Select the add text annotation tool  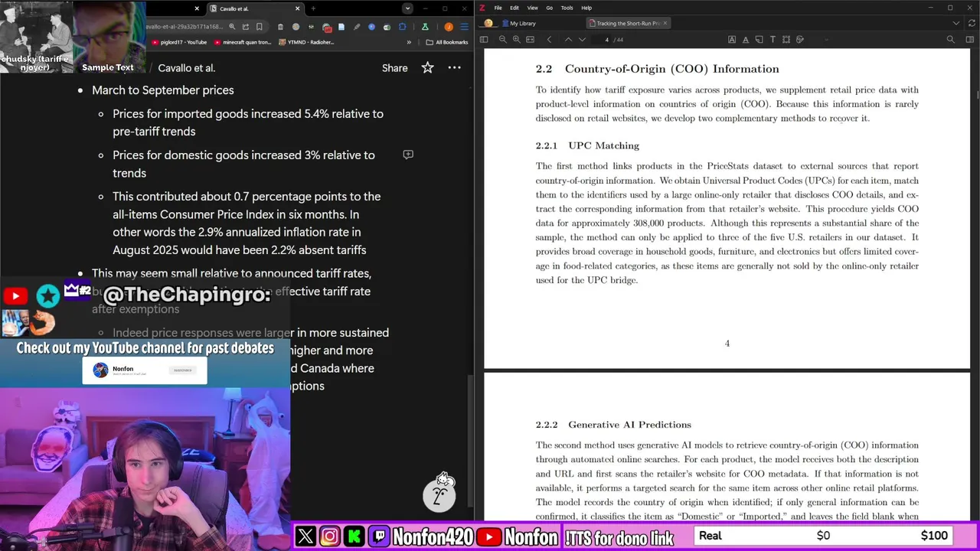pos(773,39)
